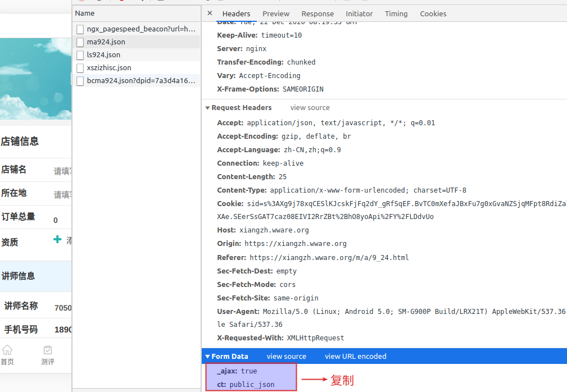Open the Response tab
The height and width of the screenshot is (392, 567).
click(x=317, y=13)
